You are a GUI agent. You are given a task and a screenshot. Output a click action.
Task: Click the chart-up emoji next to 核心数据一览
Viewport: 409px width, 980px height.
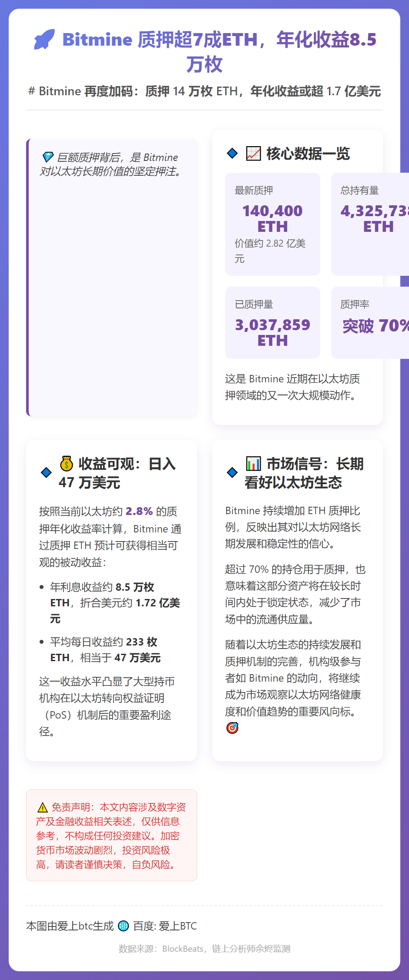(253, 153)
